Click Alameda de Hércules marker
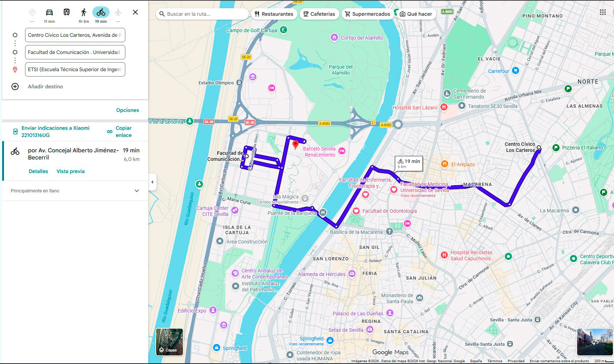 [x=352, y=274]
